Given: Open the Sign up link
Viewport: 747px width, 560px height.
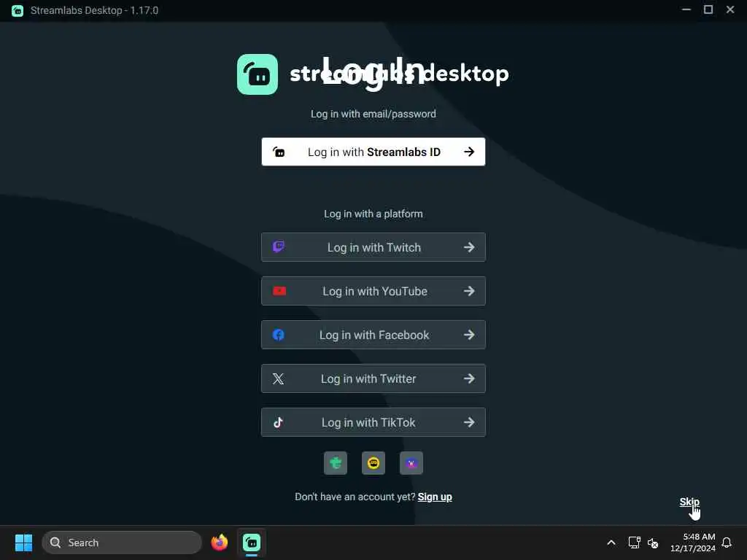Looking at the screenshot, I should [x=435, y=497].
